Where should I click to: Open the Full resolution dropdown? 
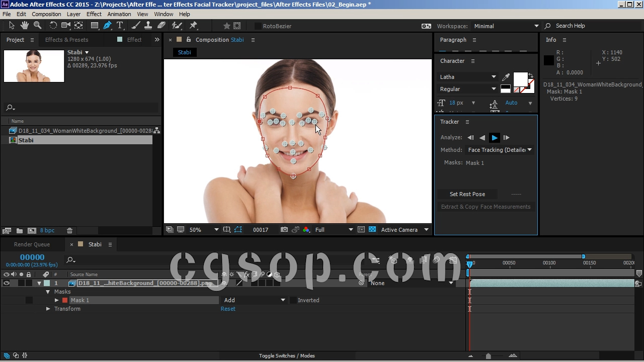(x=334, y=230)
